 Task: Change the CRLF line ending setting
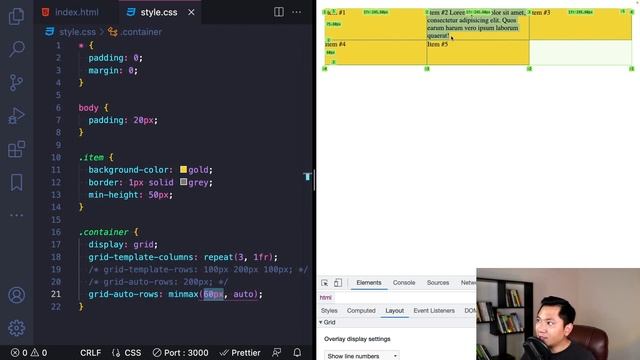[90, 353]
